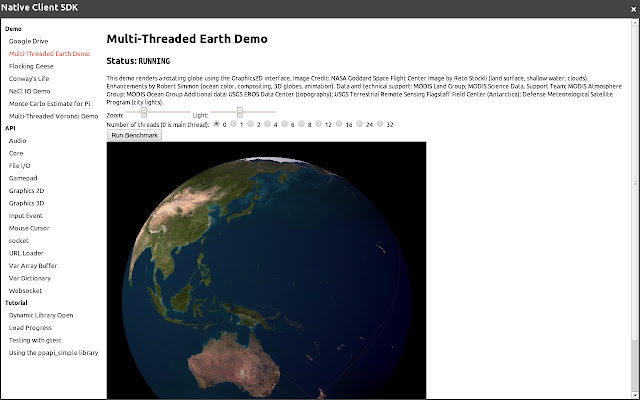This screenshot has width=640, height=400.
Task: Open Monte Carlo Estimate for Pi
Action: (x=49, y=104)
